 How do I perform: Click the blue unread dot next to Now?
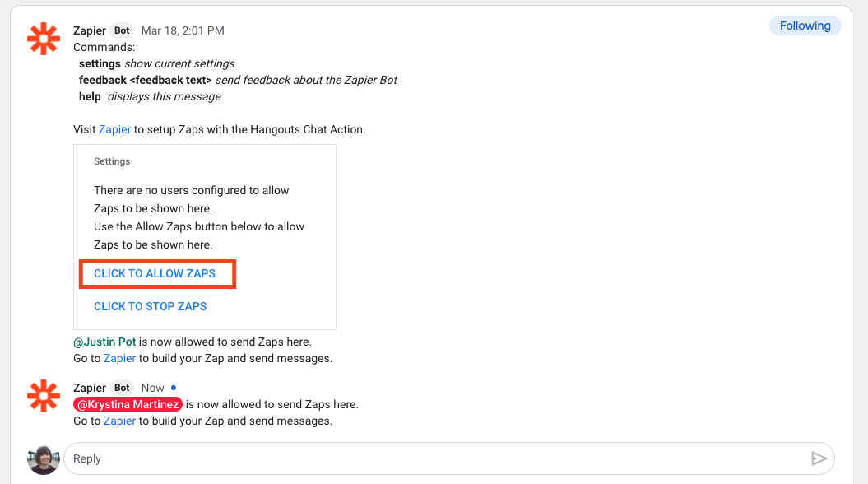click(x=174, y=388)
